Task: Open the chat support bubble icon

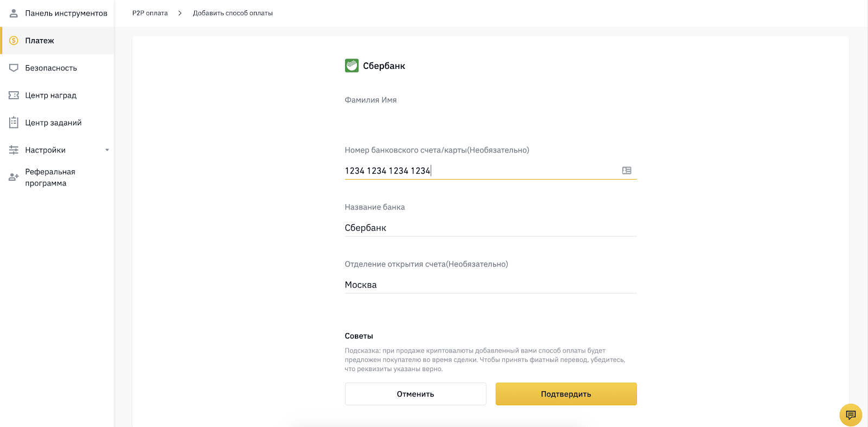Action: [x=851, y=415]
